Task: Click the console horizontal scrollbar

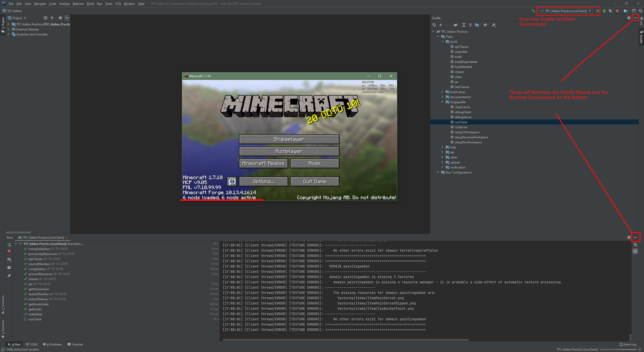Action: pos(345,340)
